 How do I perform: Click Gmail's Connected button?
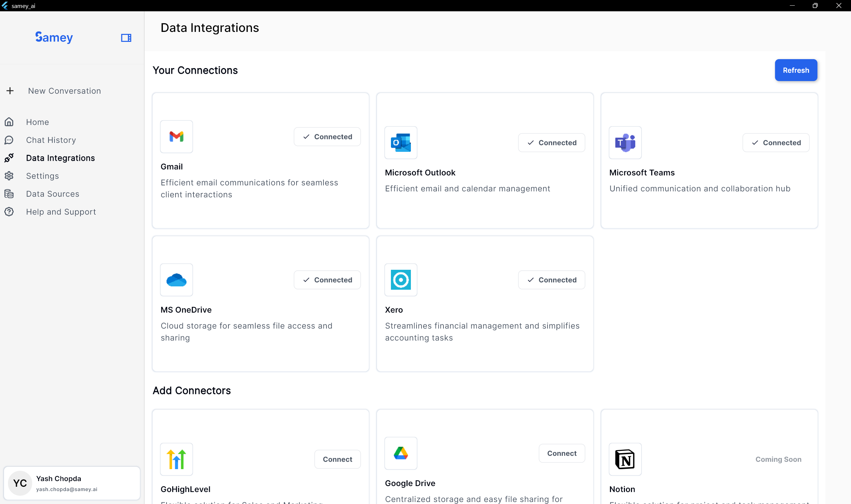pyautogui.click(x=327, y=137)
